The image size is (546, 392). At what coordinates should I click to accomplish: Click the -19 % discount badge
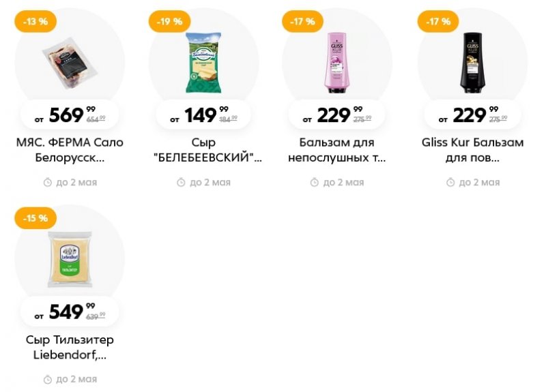coord(169,22)
